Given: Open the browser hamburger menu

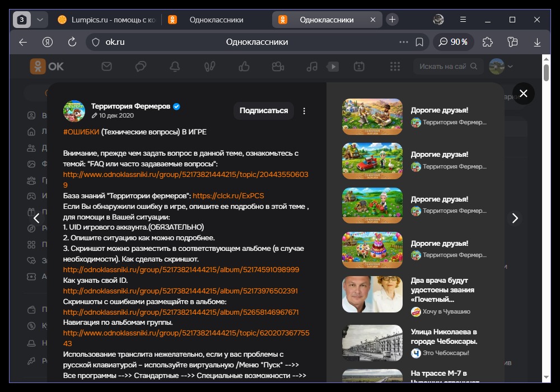Looking at the screenshot, I should (463, 20).
